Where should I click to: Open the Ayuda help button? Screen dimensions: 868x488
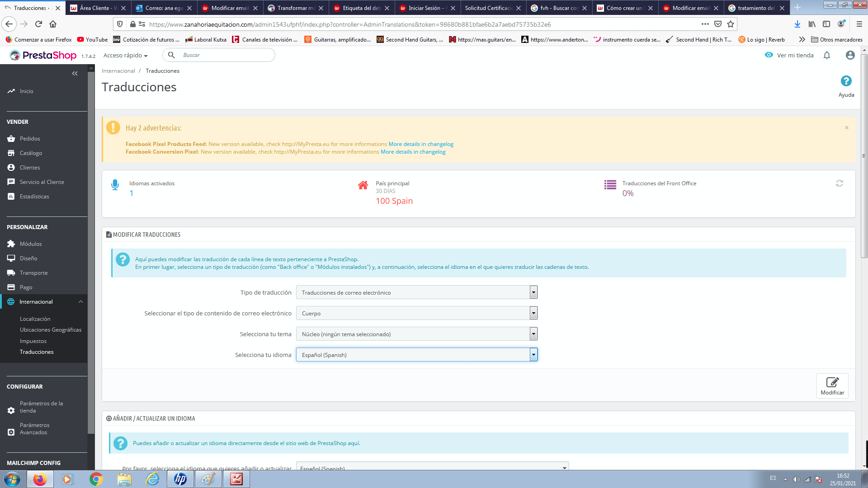pyautogui.click(x=846, y=86)
